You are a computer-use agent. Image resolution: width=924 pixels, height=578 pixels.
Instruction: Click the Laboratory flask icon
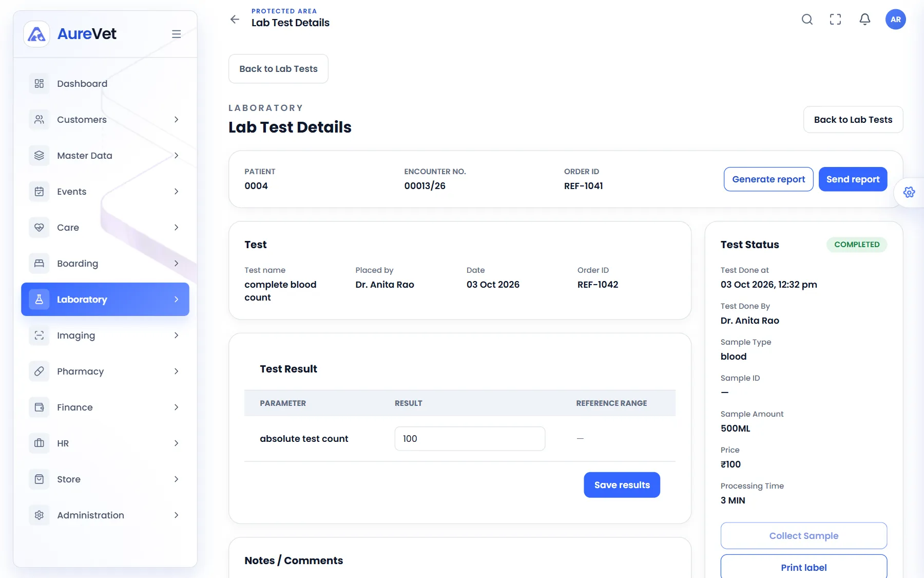(x=39, y=300)
